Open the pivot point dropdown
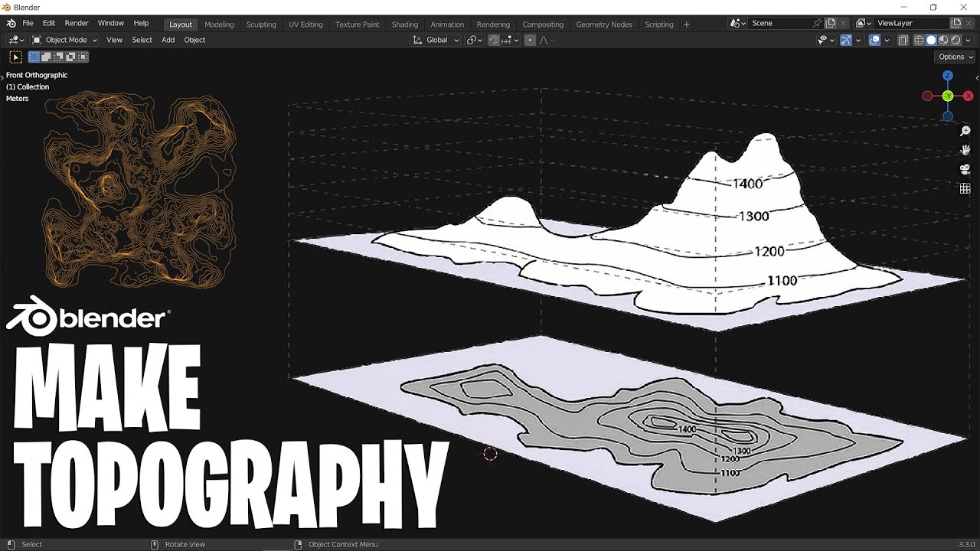The width and height of the screenshot is (980, 551). 475,40
